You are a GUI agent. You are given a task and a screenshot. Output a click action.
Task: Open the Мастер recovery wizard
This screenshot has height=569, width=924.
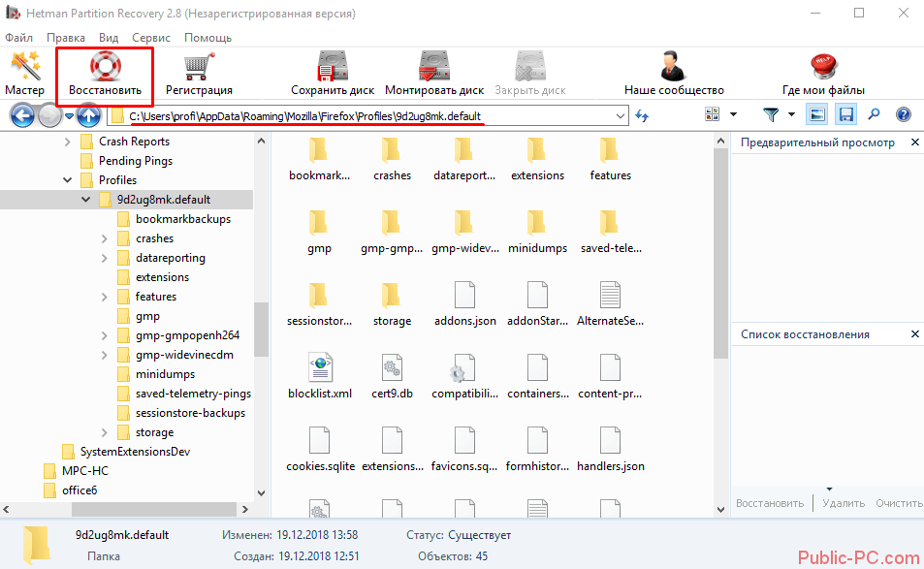point(24,74)
